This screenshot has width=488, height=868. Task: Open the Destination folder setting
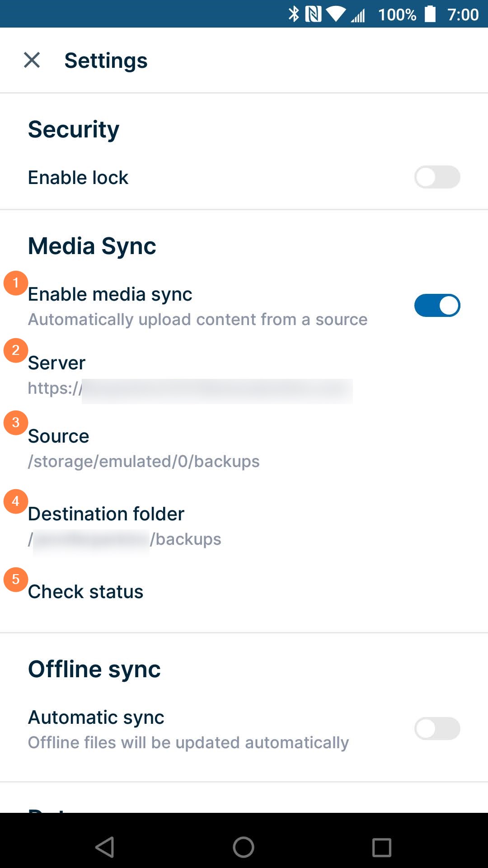tap(106, 514)
